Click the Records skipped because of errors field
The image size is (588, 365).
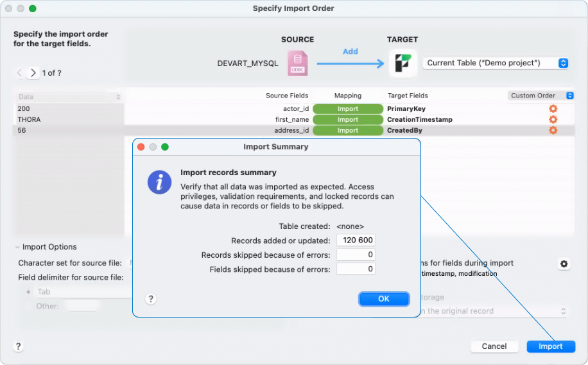[x=356, y=255]
